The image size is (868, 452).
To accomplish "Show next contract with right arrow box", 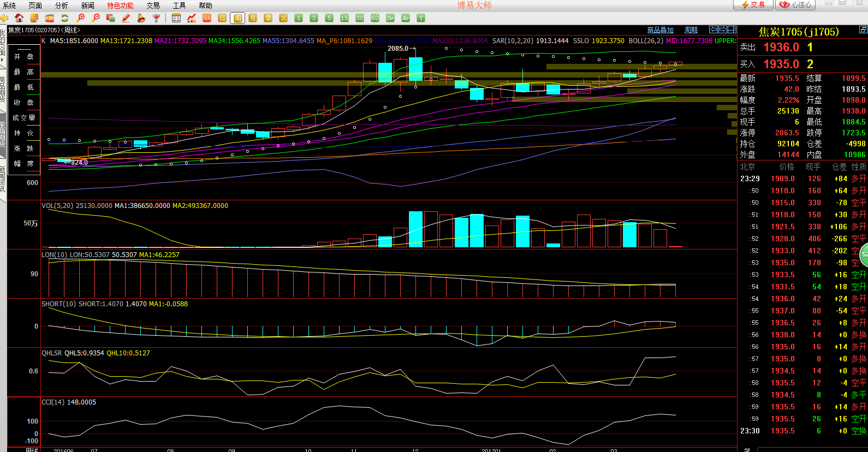I will point(723,29).
